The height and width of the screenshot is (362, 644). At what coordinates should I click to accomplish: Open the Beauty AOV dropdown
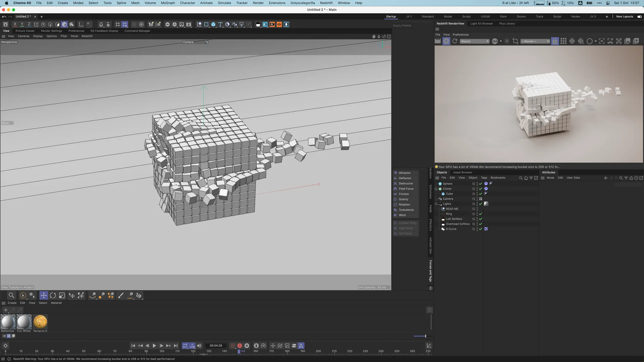coord(475,41)
